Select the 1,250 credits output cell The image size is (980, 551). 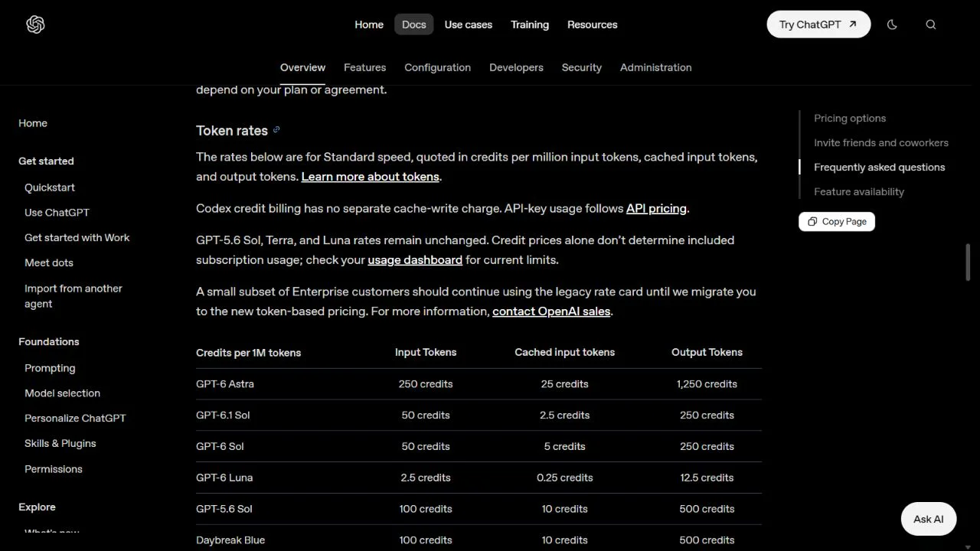[x=707, y=384]
